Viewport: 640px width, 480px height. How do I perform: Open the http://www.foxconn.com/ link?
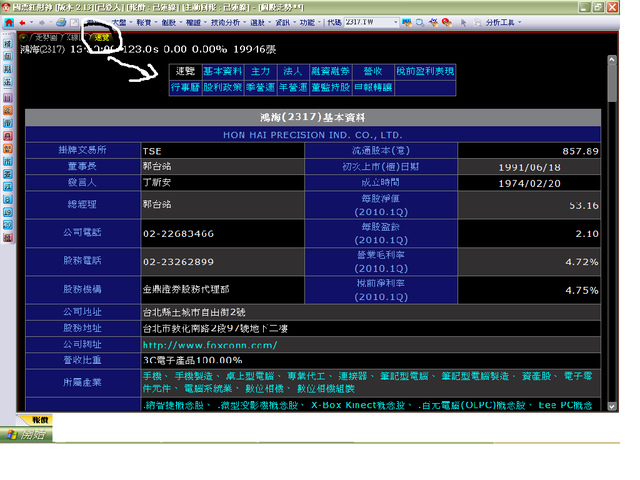[x=210, y=345]
